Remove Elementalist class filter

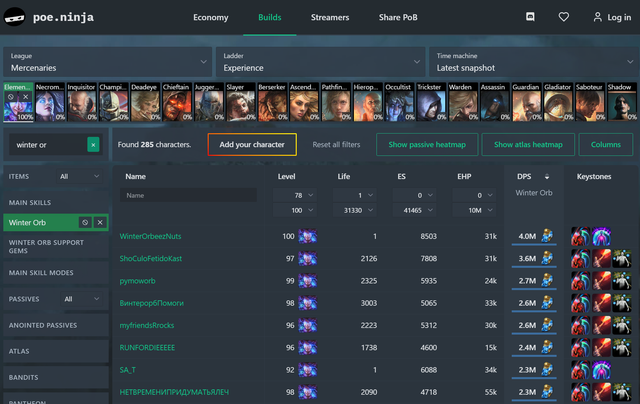coord(26,97)
